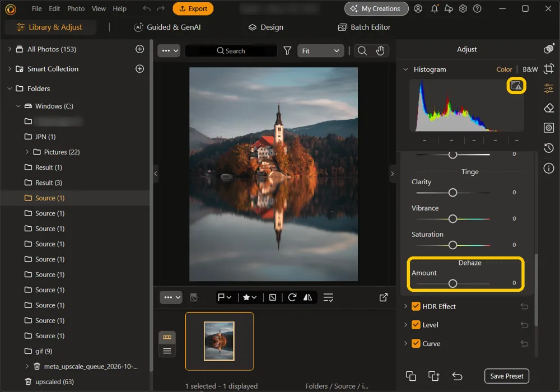Image resolution: width=560 pixels, height=392 pixels.
Task: Open the File menu
Action: (37, 8)
